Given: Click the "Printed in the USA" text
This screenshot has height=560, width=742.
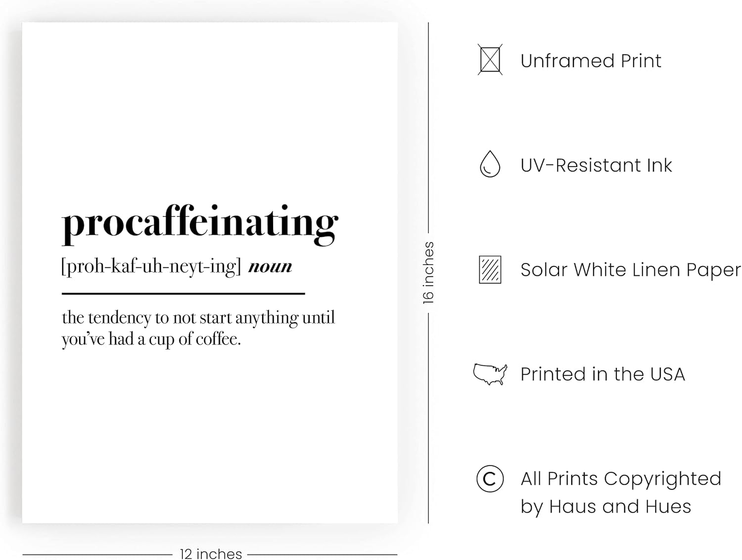Looking at the screenshot, I should 603,374.
